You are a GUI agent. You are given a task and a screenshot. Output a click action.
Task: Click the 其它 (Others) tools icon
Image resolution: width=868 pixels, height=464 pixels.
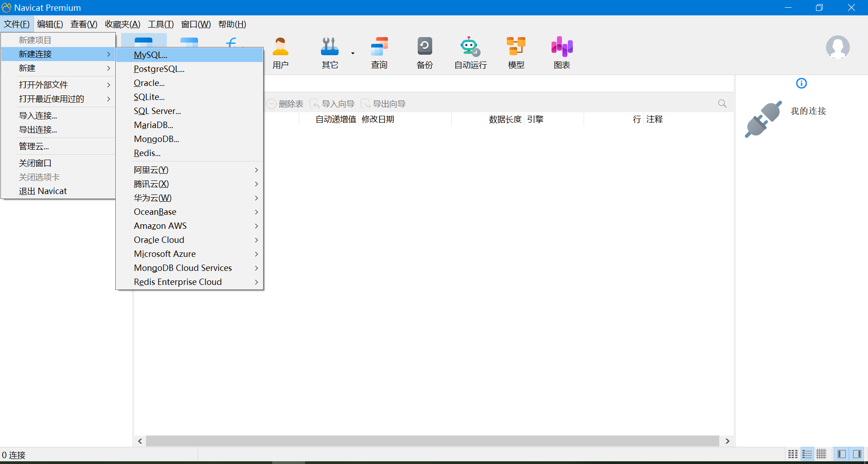pyautogui.click(x=330, y=52)
